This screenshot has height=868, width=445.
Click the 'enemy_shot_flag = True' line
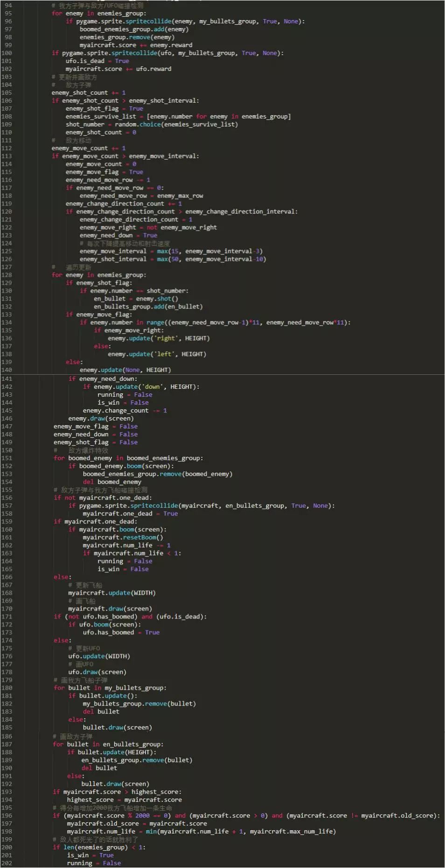(x=104, y=109)
